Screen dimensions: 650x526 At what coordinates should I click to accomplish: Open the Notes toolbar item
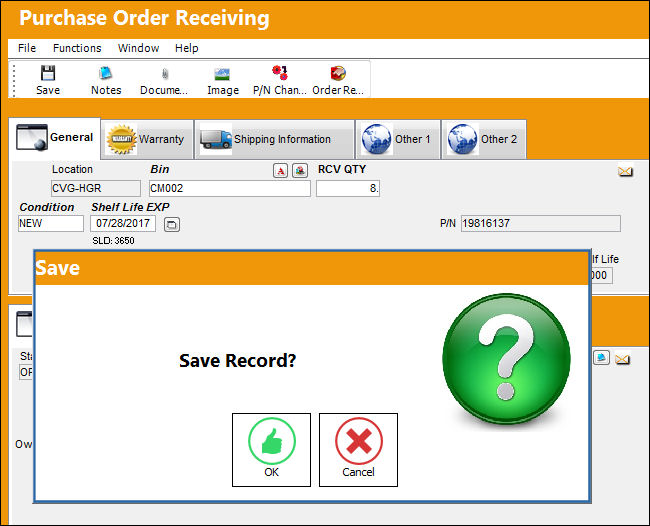106,80
